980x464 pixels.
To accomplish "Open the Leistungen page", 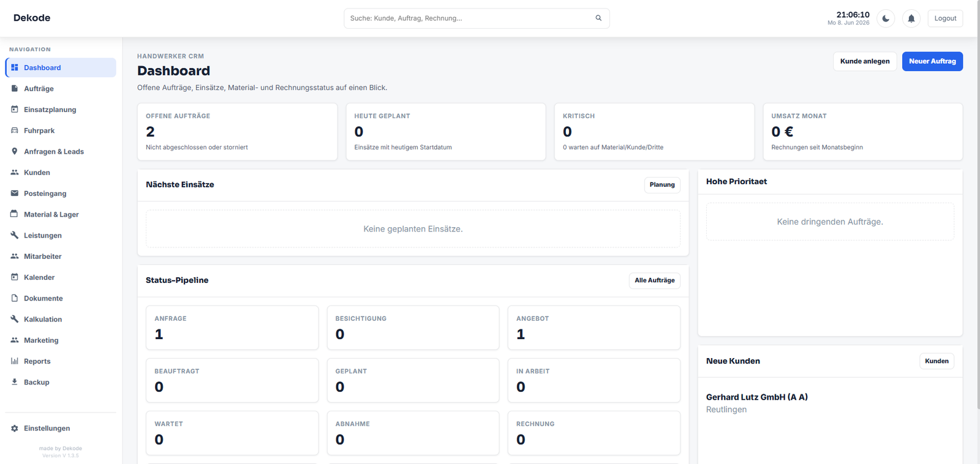I will (61, 235).
